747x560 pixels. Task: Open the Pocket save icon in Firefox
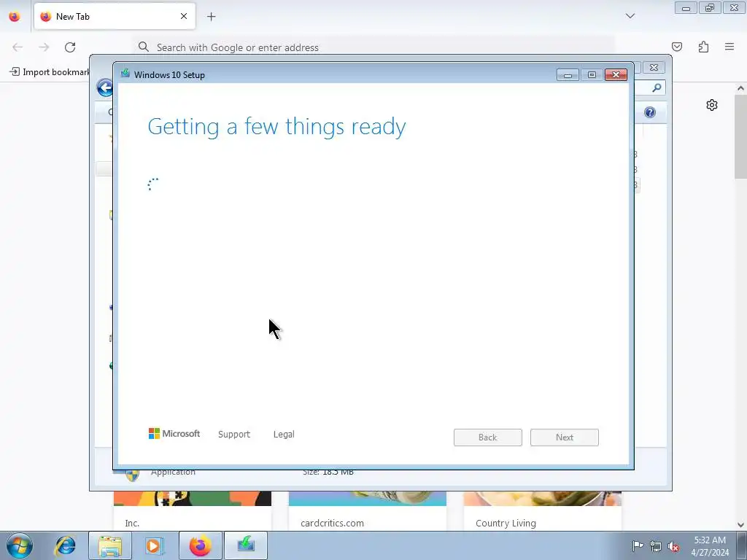677,47
